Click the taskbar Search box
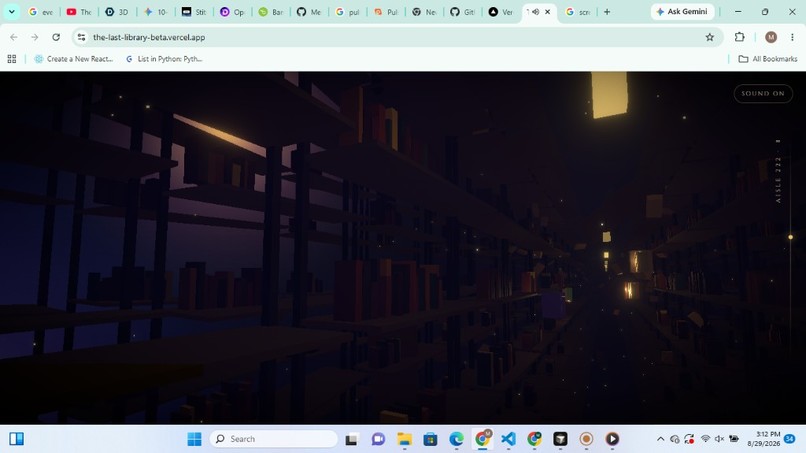Screen dimensions: 806x453 pyautogui.click(x=273, y=439)
